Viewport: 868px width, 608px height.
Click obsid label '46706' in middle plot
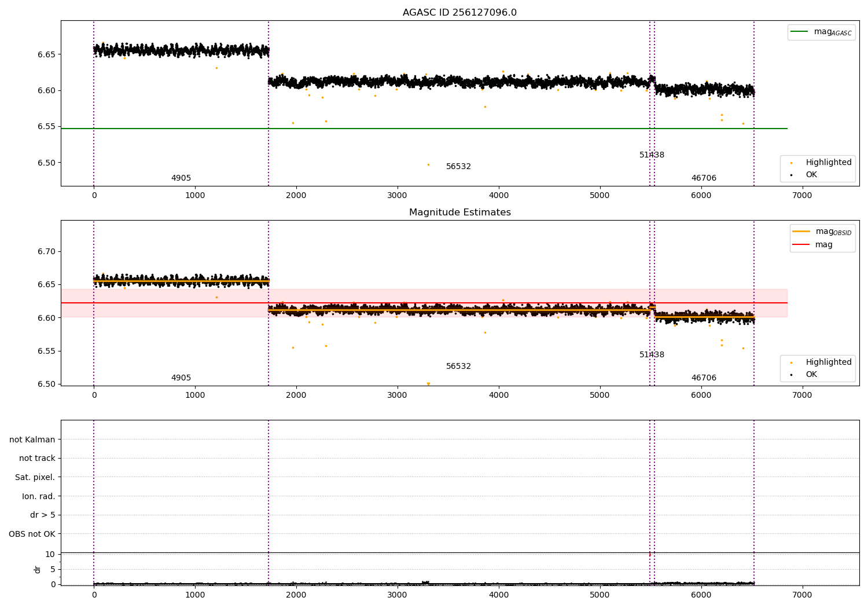pos(704,378)
